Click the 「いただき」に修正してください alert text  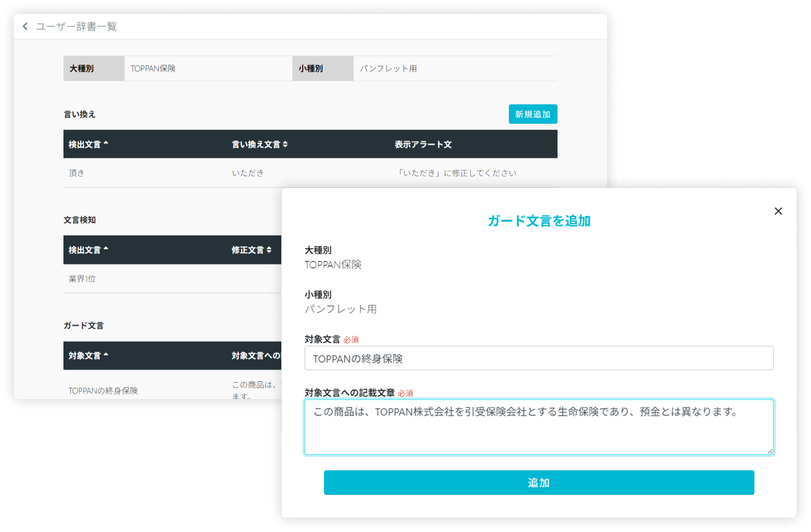pyautogui.click(x=456, y=173)
